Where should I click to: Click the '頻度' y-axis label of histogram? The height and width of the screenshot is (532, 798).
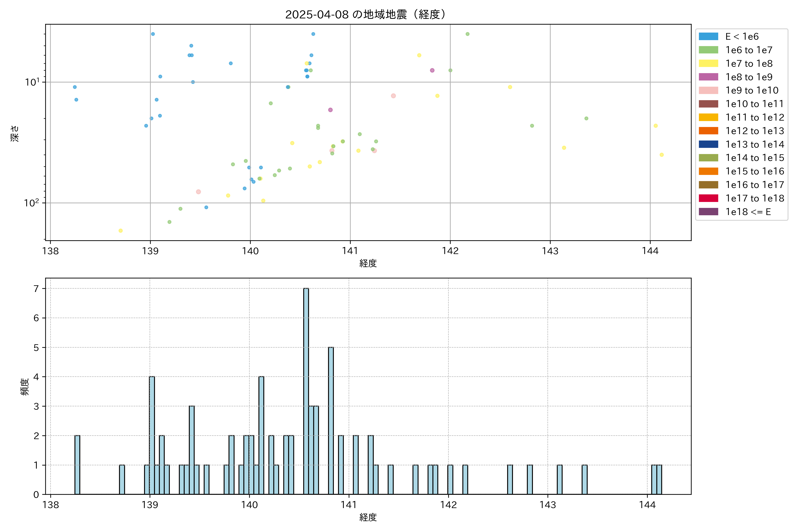pos(25,386)
